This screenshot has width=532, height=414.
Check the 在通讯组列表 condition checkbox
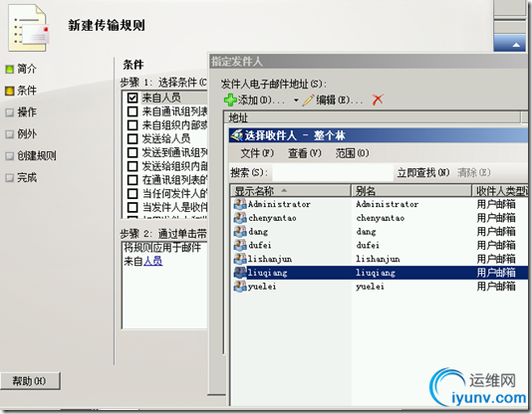click(133, 180)
